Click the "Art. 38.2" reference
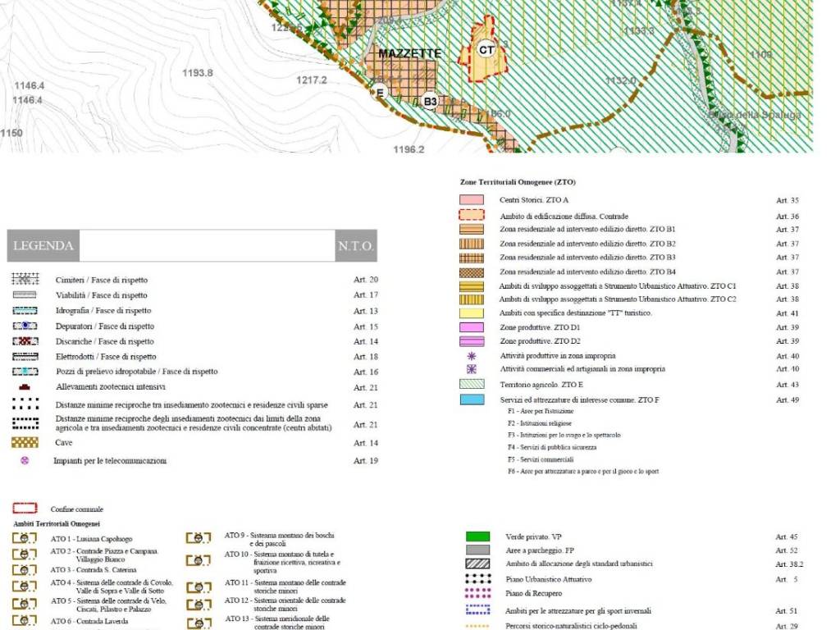Image resolution: width=840 pixels, height=630 pixels. click(x=789, y=564)
